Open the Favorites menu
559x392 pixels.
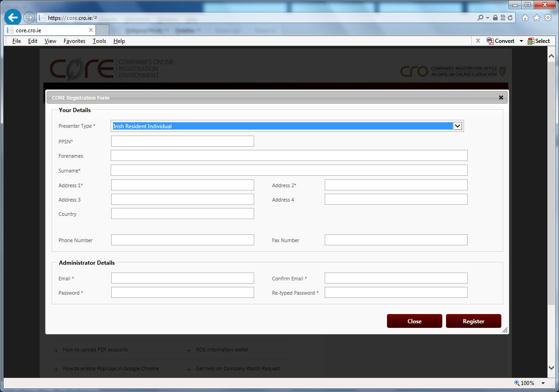[x=74, y=41]
